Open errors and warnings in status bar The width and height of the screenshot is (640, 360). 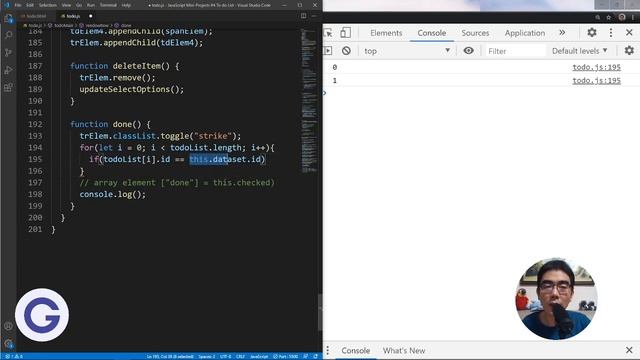13,356
